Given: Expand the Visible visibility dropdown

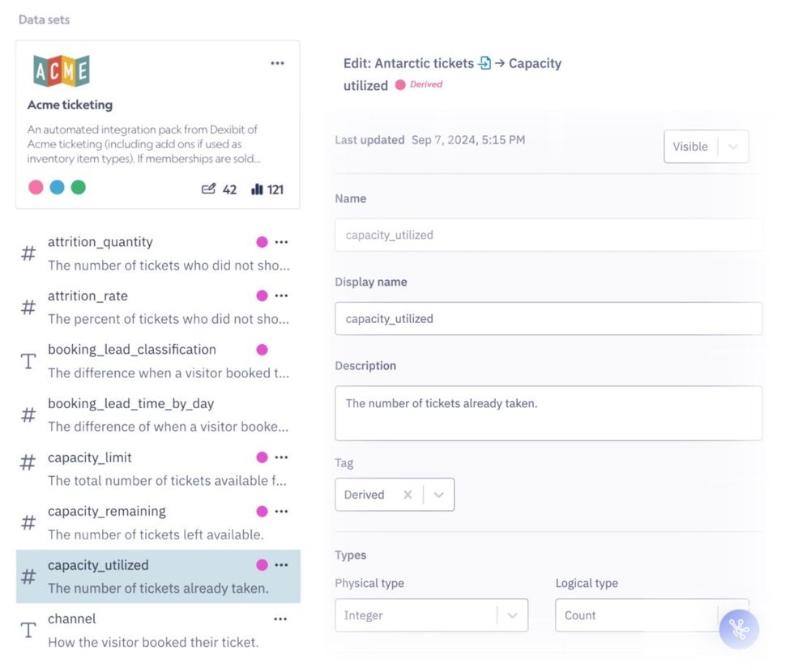Looking at the screenshot, I should 732,147.
